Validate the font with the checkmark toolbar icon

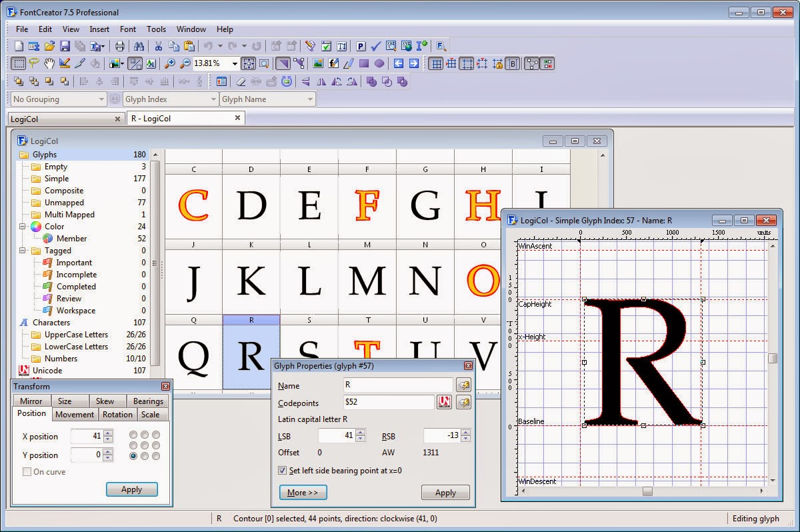pos(375,47)
